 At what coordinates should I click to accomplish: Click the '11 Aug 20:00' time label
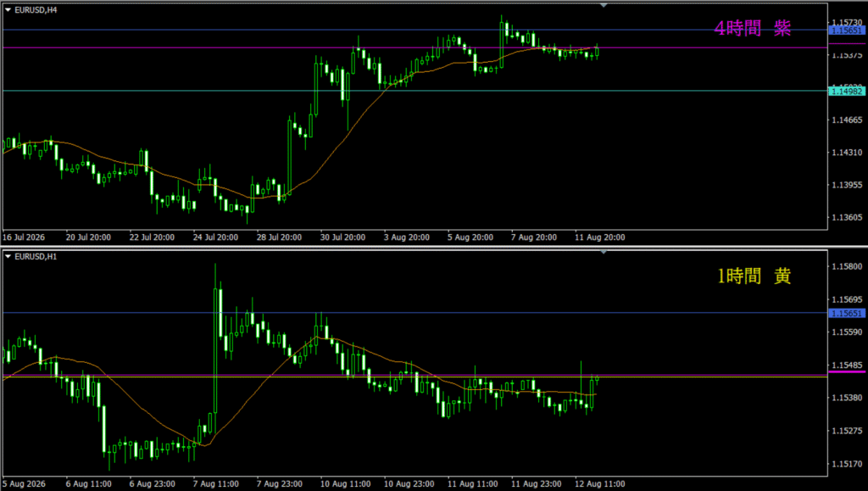click(x=600, y=237)
